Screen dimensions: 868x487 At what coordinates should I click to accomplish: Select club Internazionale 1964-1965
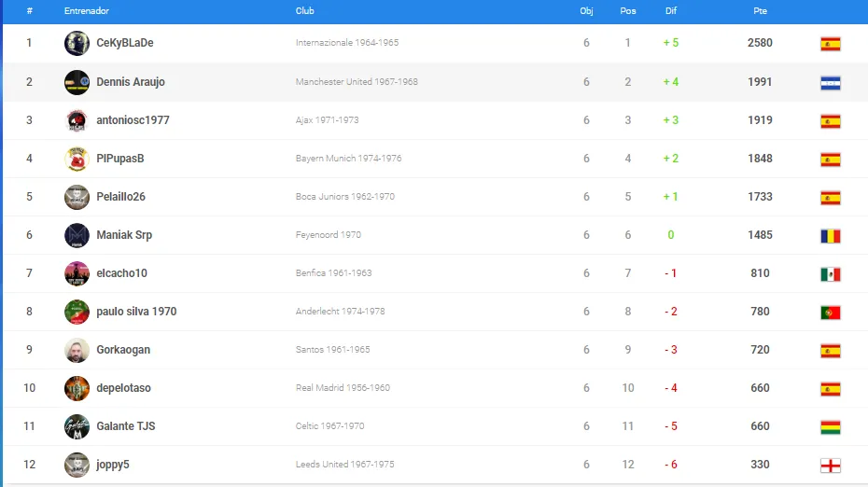pyautogui.click(x=347, y=43)
